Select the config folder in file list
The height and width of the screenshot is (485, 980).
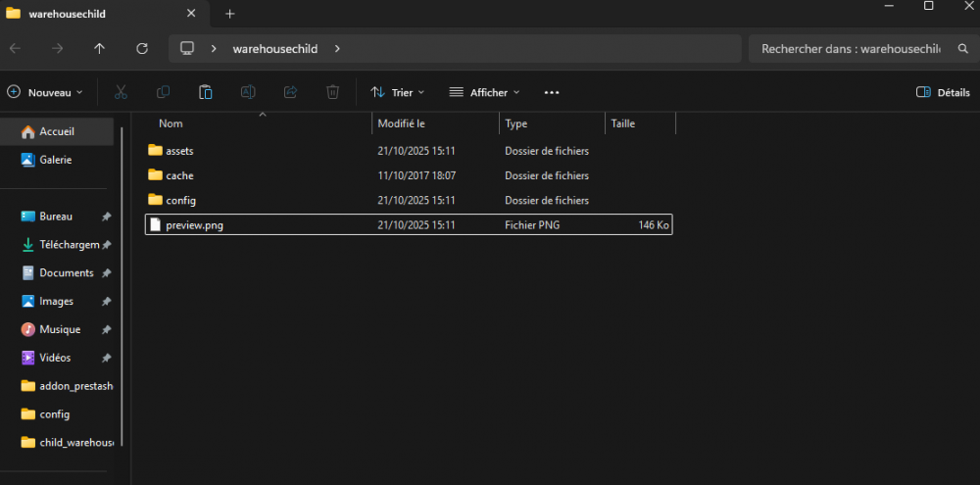[409, 201]
